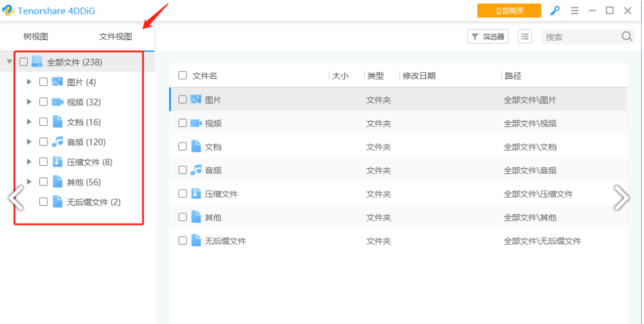
Task: Click the picture icon in the 图片 table row
Action: tap(196, 99)
